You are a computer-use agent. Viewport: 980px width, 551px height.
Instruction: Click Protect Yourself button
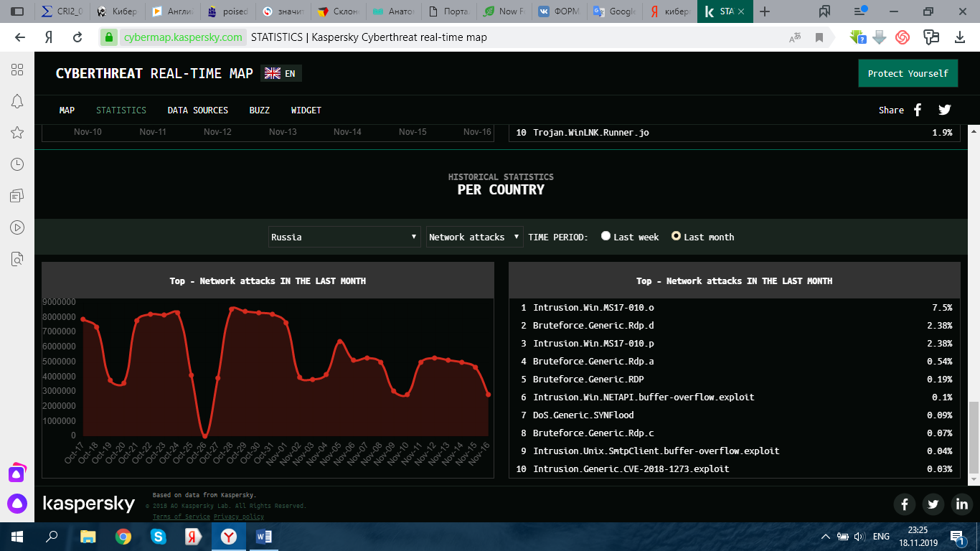[908, 73]
